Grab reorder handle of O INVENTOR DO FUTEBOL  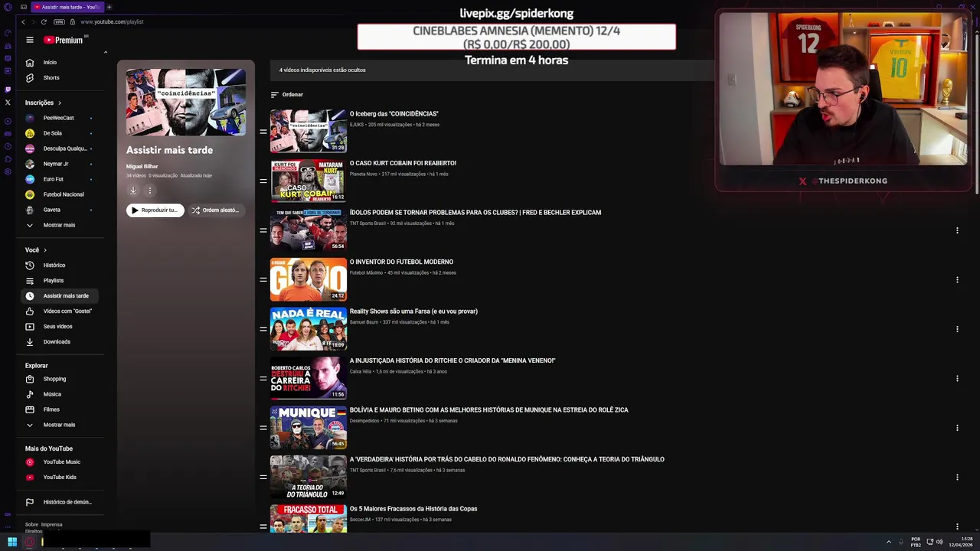[x=263, y=279]
